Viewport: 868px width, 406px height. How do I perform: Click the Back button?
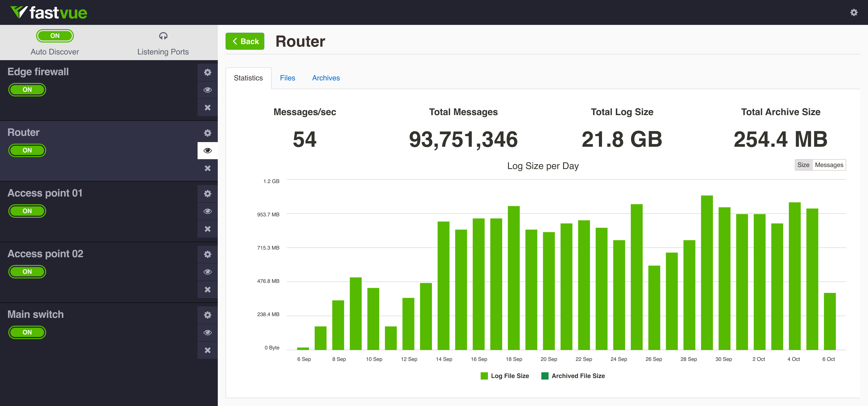[x=245, y=41]
